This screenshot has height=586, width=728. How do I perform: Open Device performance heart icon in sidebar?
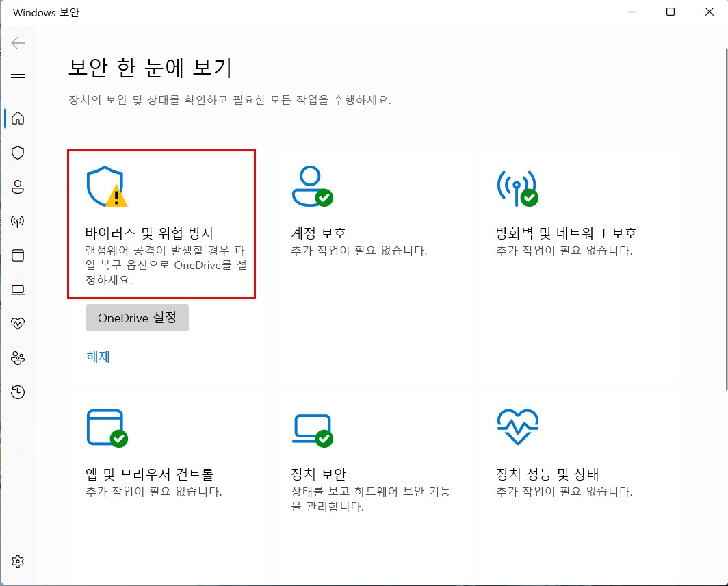click(18, 323)
